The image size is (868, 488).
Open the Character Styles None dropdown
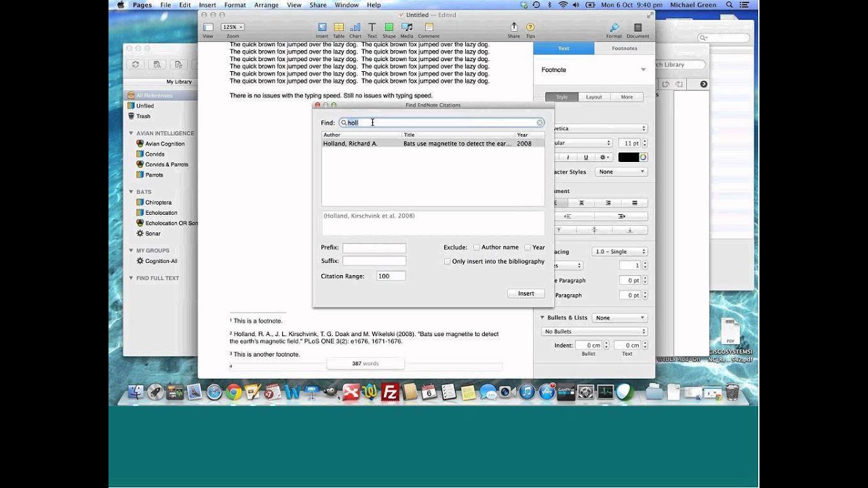[621, 171]
